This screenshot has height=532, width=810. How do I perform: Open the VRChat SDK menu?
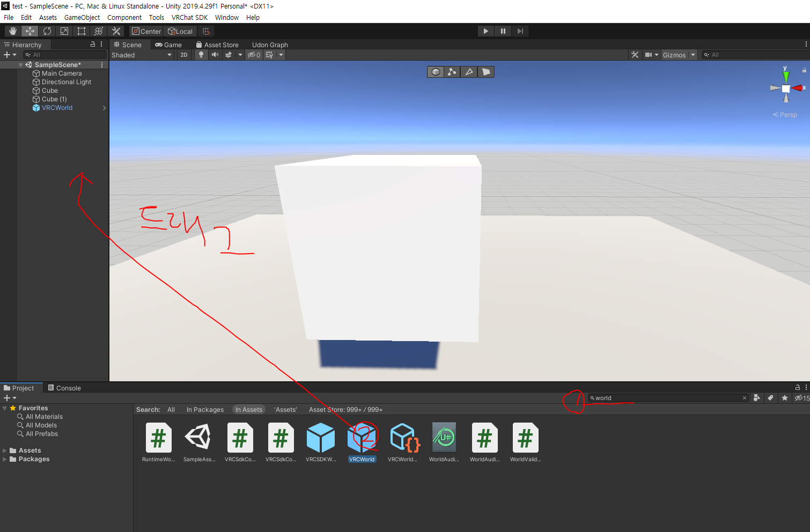[189, 17]
